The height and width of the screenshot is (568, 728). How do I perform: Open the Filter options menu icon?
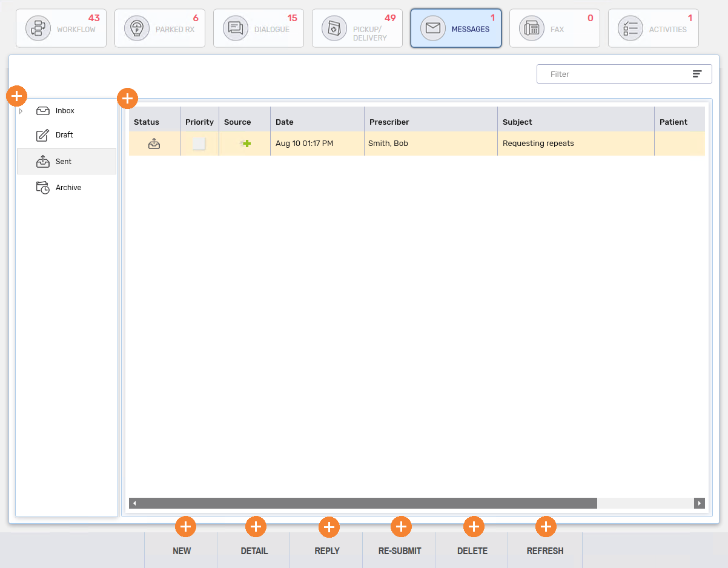click(697, 74)
